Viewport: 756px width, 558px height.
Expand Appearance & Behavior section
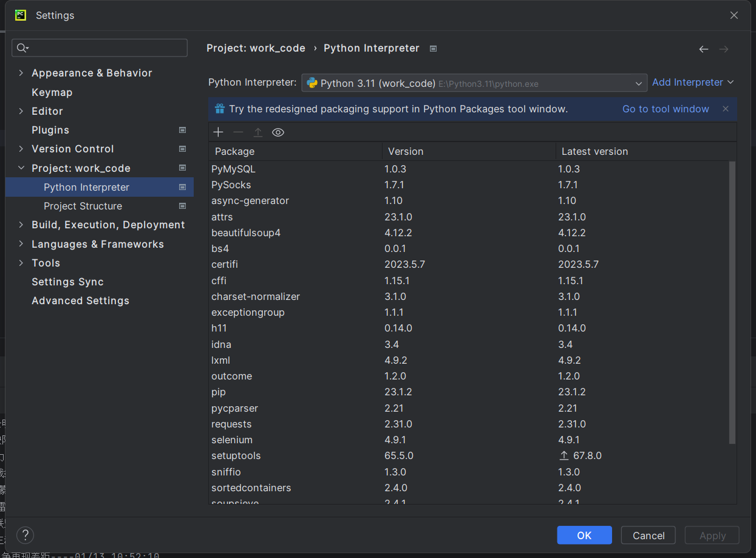(21, 73)
